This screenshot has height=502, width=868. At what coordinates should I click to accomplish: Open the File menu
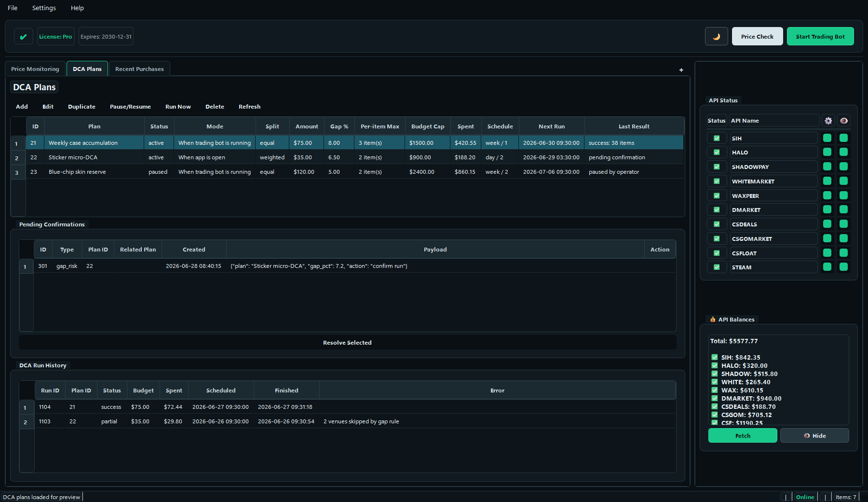coord(13,8)
